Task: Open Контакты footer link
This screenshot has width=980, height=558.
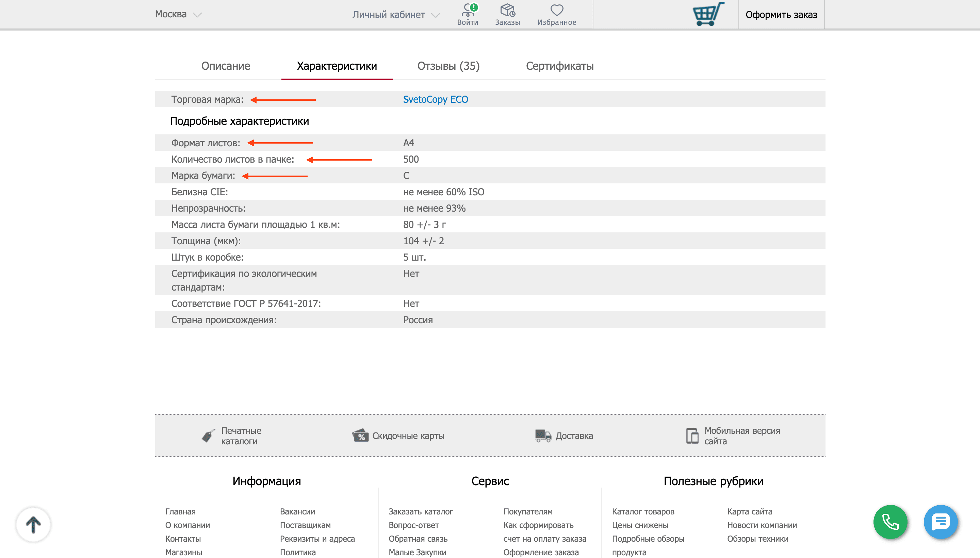Action: (183, 539)
